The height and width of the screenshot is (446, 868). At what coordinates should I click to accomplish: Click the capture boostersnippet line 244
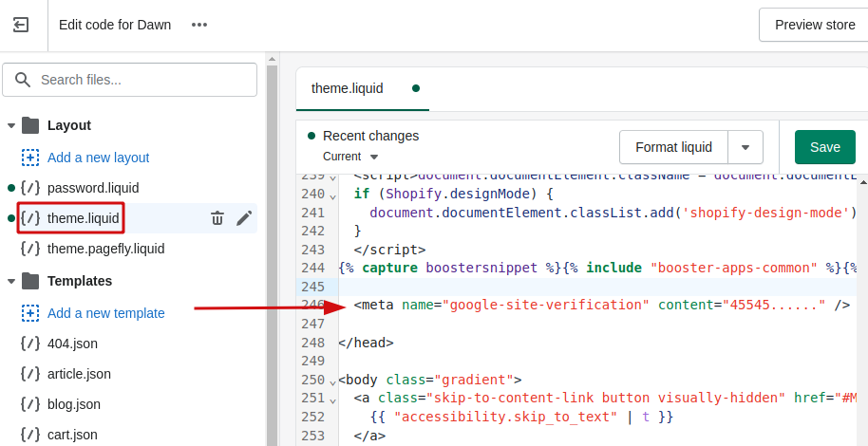point(597,268)
